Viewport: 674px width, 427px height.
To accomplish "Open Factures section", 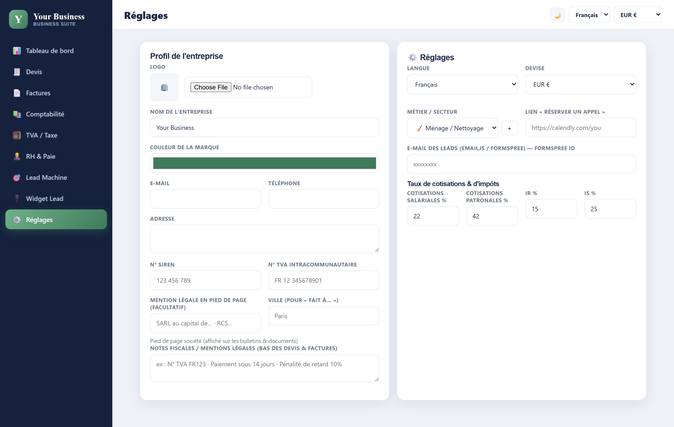I will pos(56,93).
